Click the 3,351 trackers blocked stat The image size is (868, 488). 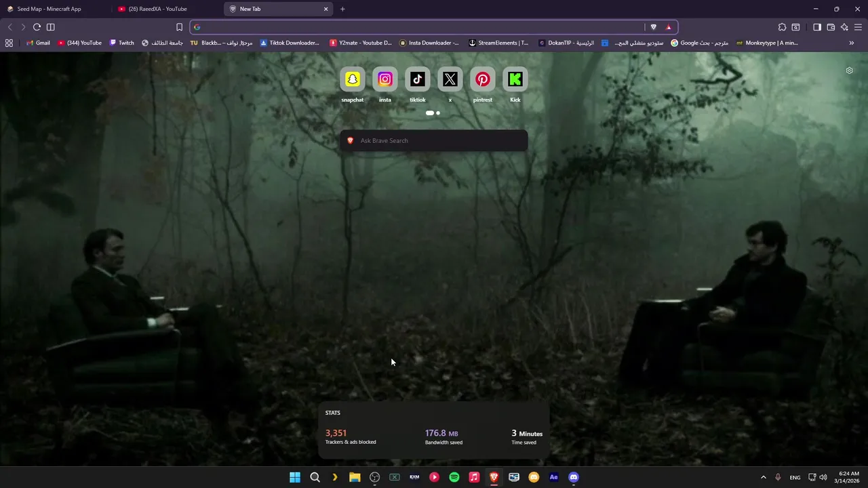[351, 436]
